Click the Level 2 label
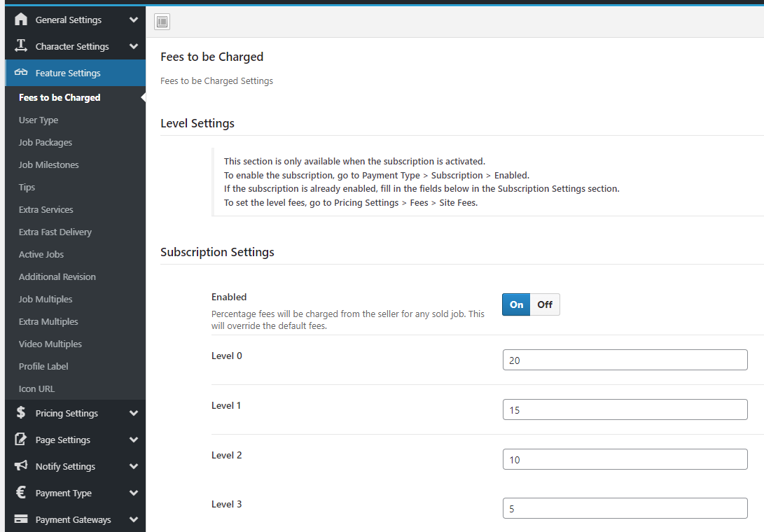This screenshot has height=532, width=764. 227,455
